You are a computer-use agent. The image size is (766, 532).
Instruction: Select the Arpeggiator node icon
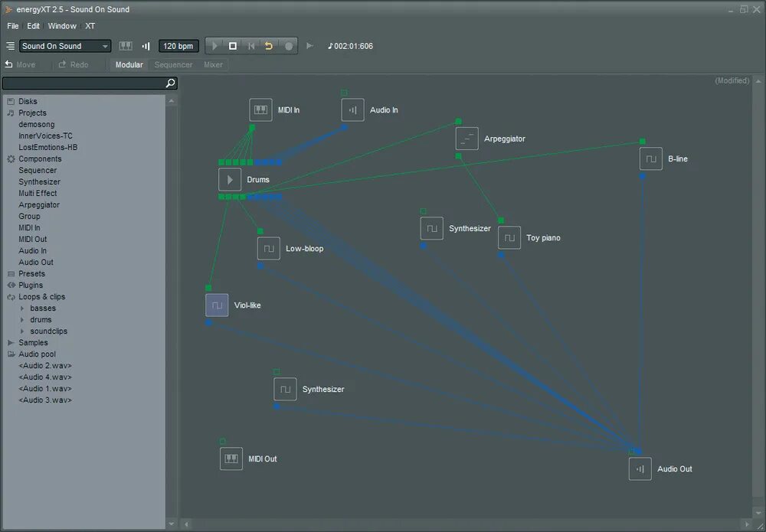click(x=466, y=138)
